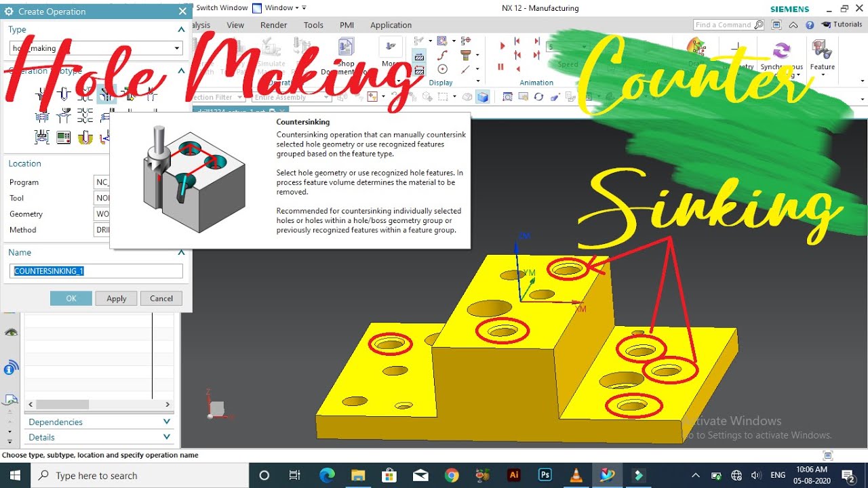Step animation to next operation
868x488 pixels.
pos(536,42)
